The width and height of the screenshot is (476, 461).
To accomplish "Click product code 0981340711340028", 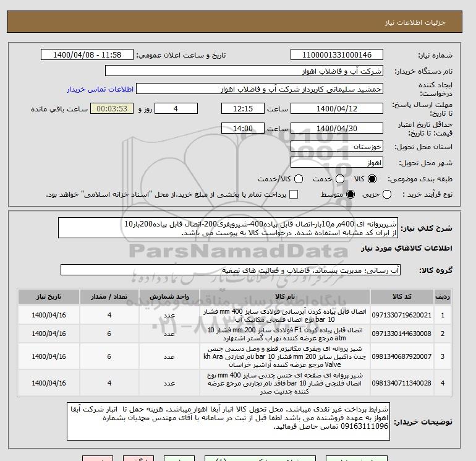I will click(402, 383).
